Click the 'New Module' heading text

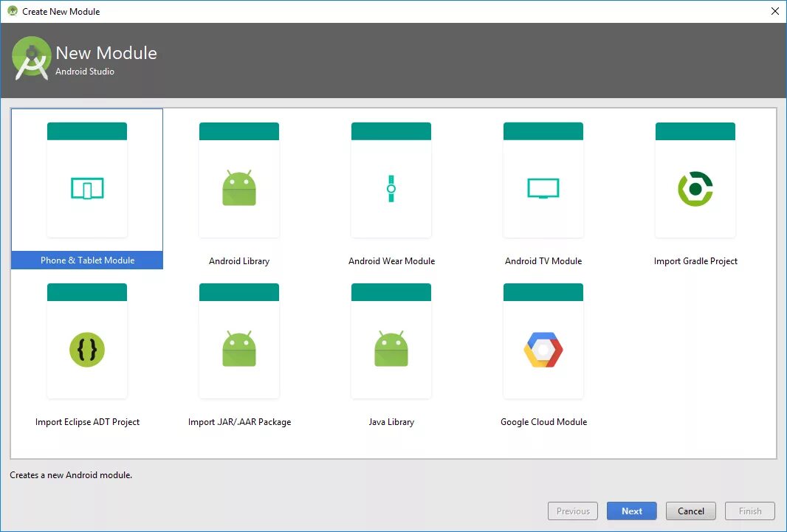point(106,52)
